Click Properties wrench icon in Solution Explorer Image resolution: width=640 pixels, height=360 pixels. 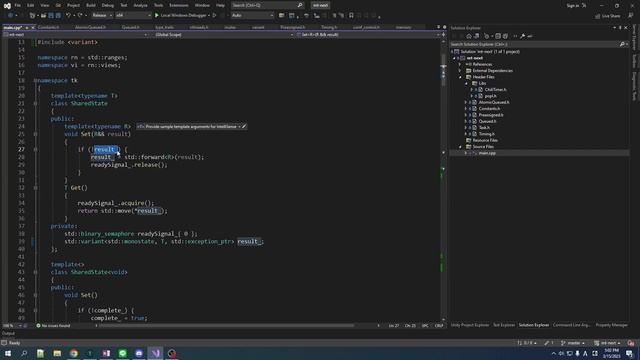pos(522,36)
